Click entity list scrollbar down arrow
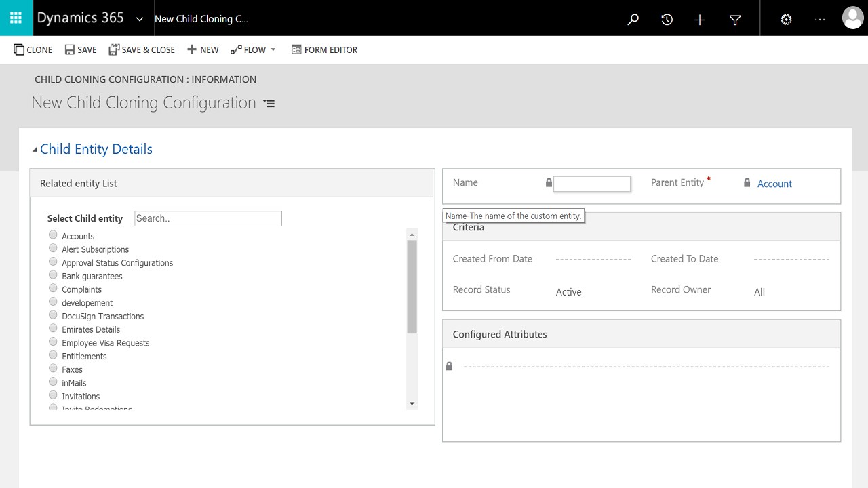The width and height of the screenshot is (868, 488). (x=412, y=404)
